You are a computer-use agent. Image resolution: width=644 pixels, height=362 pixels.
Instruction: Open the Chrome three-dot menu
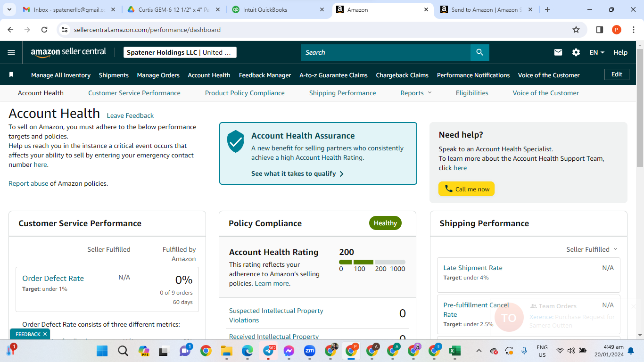click(x=634, y=30)
